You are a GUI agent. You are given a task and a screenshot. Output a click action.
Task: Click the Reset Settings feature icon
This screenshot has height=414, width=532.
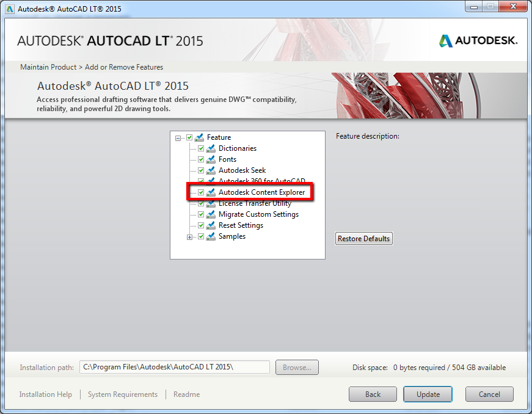tap(211, 225)
